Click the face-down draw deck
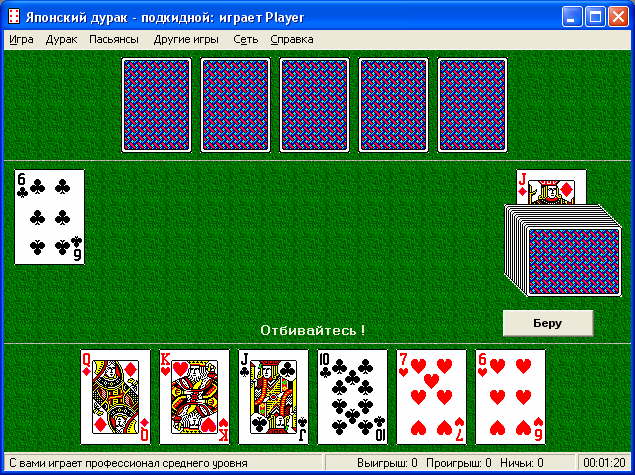 pyautogui.click(x=563, y=251)
